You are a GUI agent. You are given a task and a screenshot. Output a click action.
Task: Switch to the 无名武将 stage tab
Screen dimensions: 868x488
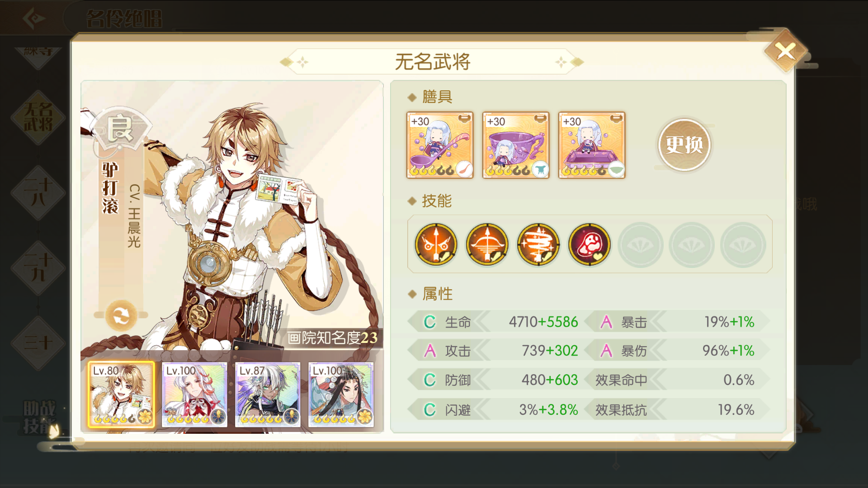(38, 117)
